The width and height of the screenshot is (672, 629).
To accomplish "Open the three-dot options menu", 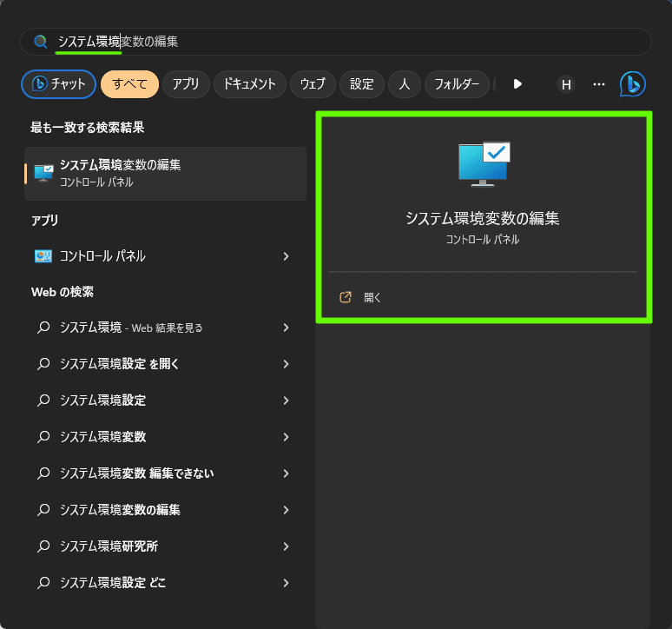I will pyautogui.click(x=599, y=84).
